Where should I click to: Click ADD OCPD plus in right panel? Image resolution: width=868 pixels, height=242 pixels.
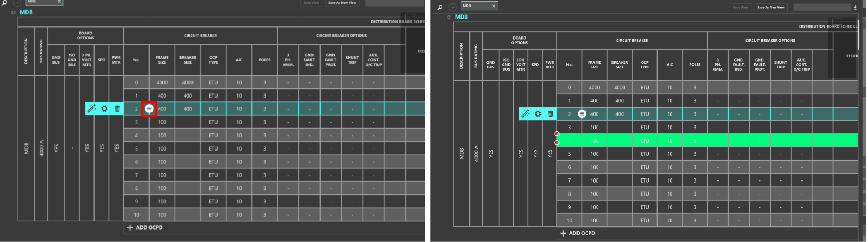pyautogui.click(x=563, y=233)
